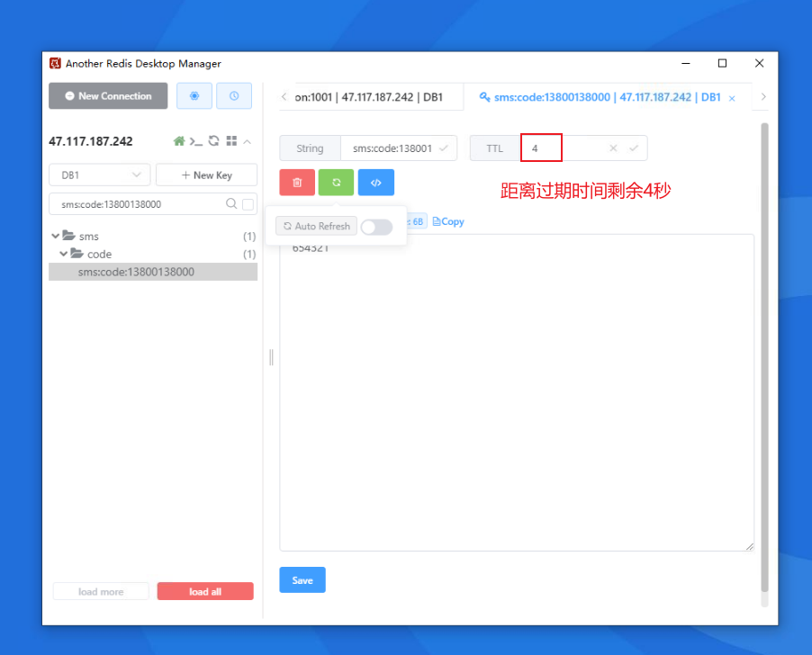Minimize the Redis Desktop Manager window

point(686,63)
